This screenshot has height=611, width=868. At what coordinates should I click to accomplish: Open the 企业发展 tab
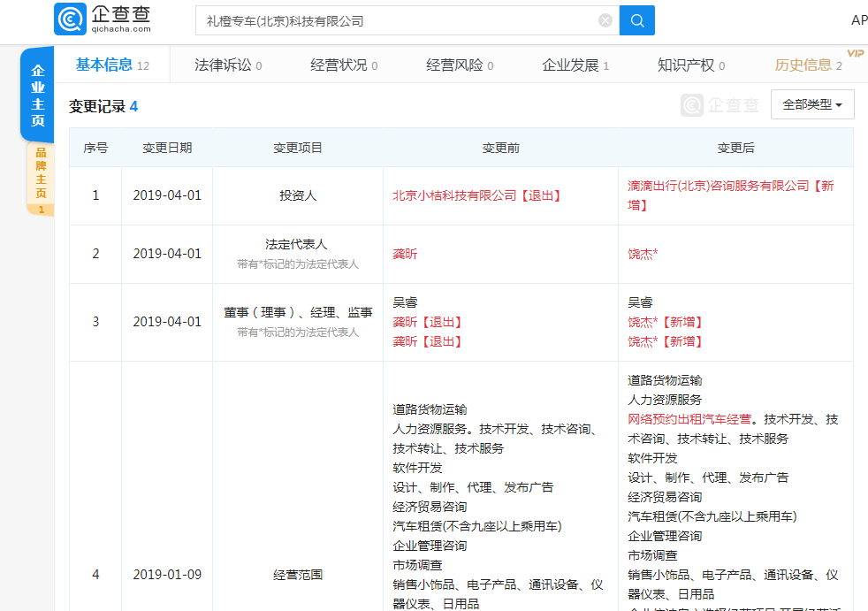click(x=575, y=65)
